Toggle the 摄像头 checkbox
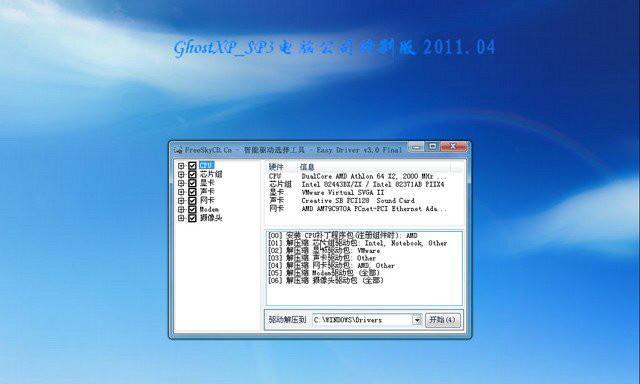 pos(192,218)
